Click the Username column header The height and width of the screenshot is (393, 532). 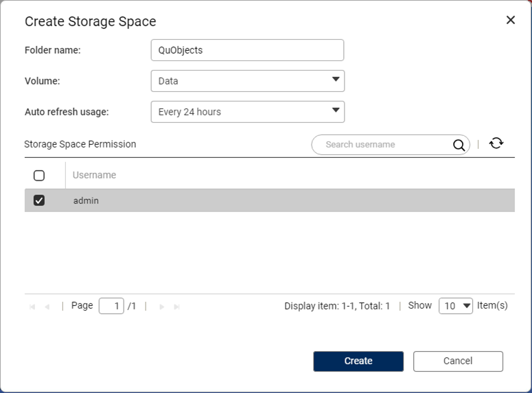point(95,176)
